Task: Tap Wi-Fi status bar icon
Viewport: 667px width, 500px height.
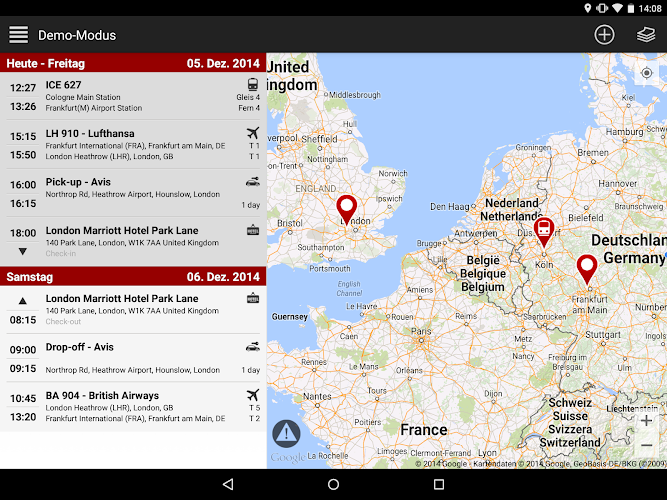Action: coord(617,8)
